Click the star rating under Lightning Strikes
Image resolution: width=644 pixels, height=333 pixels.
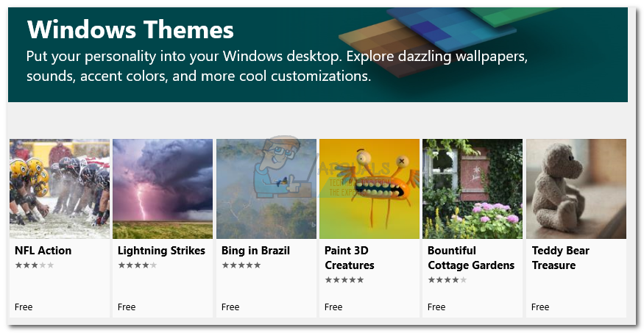(138, 265)
